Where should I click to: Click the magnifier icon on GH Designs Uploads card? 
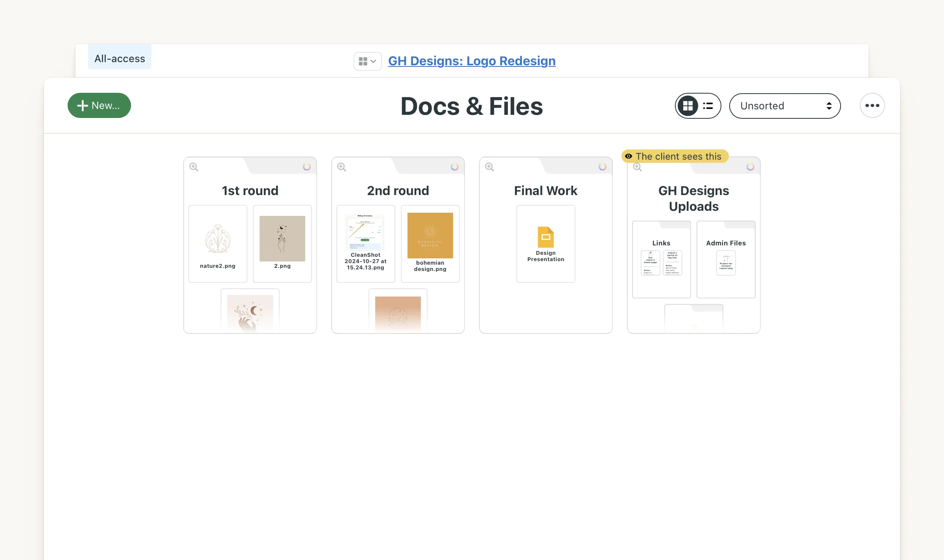tap(637, 167)
